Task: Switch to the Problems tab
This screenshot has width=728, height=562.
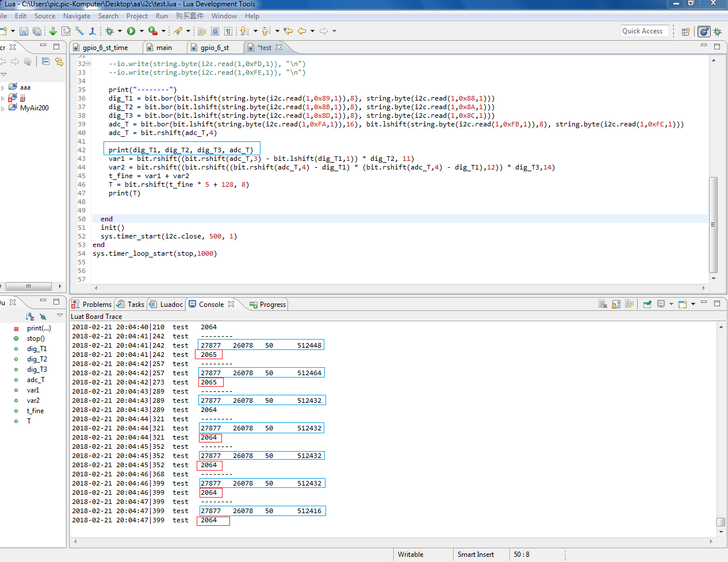Action: [x=97, y=305]
